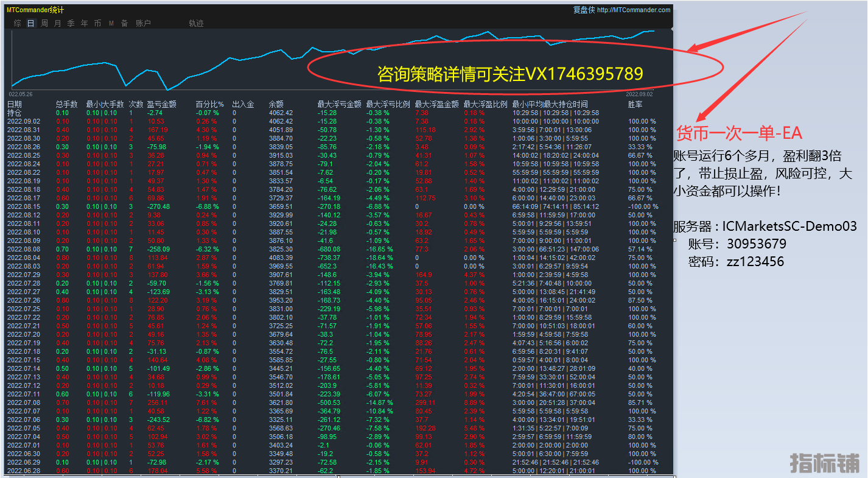The height and width of the screenshot is (478, 868).
Task: Click the 复盘侠 label in header
Action: point(584,10)
